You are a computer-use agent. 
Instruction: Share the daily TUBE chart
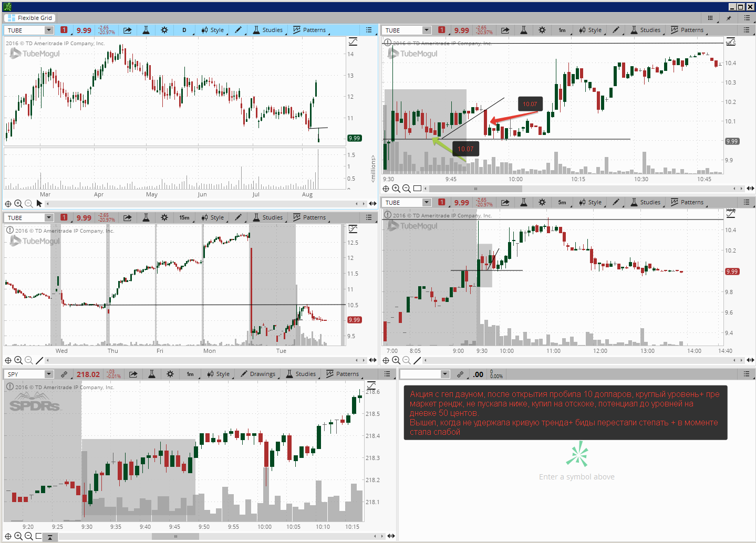point(128,30)
